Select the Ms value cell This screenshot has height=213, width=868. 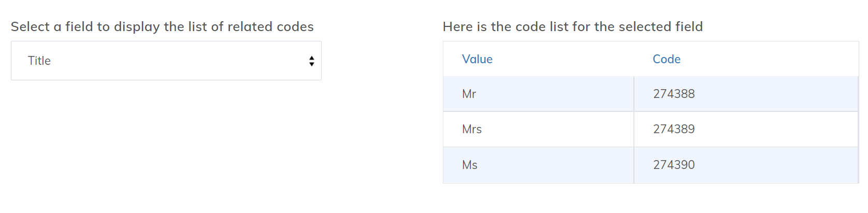pos(469,165)
